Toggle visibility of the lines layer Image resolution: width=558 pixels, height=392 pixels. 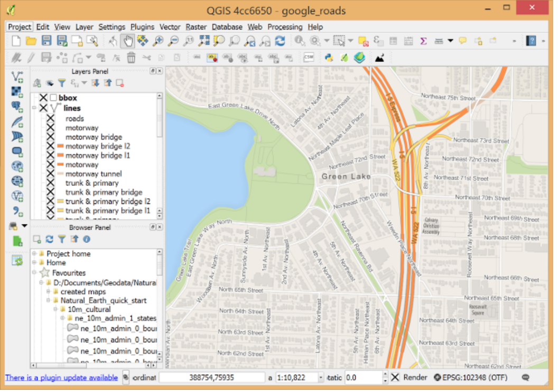coord(43,108)
